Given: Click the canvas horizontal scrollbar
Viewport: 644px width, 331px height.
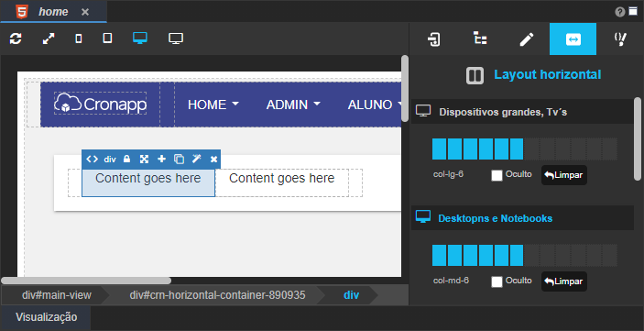Looking at the screenshot, I should [x=86, y=281].
